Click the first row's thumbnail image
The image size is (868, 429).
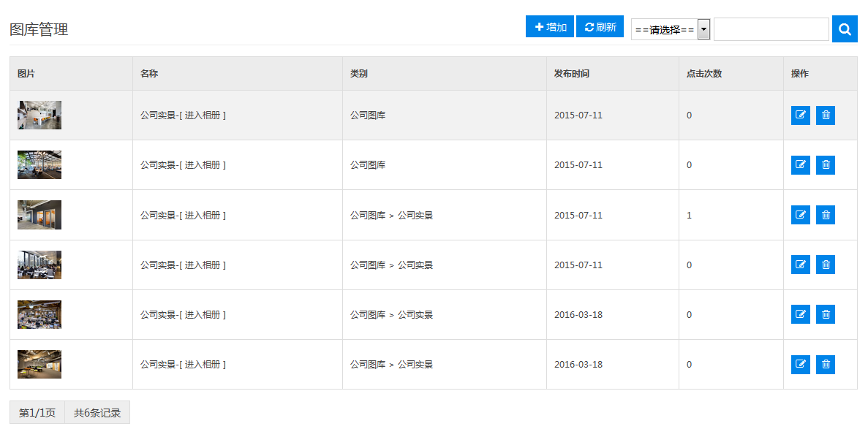pyautogui.click(x=39, y=115)
